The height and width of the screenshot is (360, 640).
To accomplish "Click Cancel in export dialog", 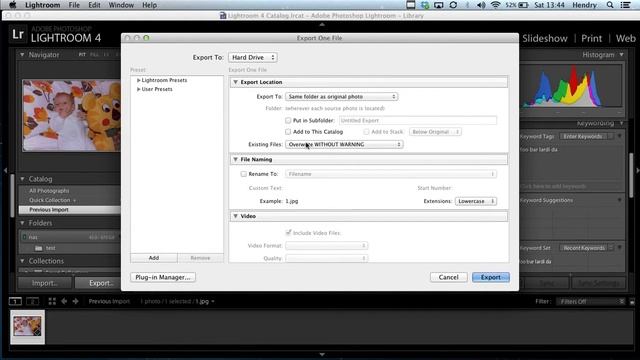I will point(449,277).
